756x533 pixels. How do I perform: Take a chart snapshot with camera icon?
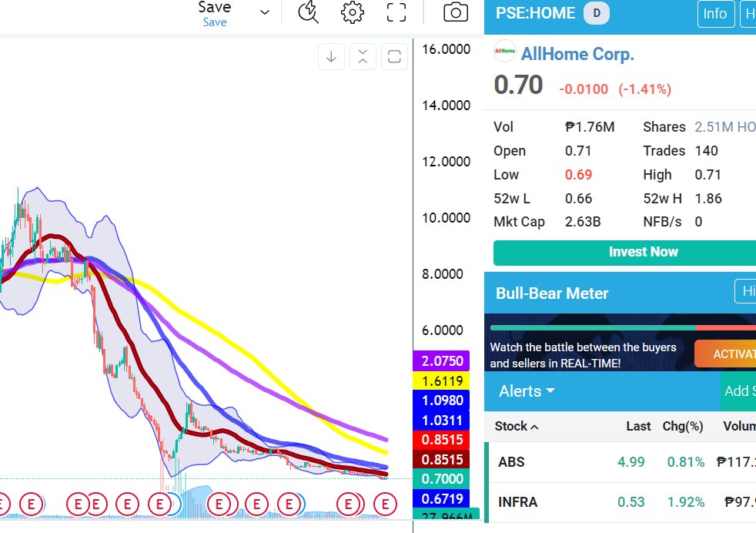456,12
